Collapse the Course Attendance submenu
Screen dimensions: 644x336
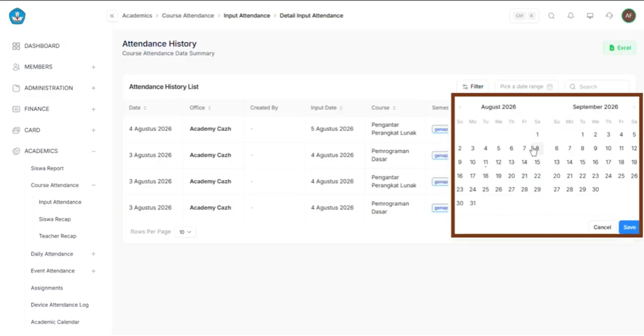tap(93, 185)
